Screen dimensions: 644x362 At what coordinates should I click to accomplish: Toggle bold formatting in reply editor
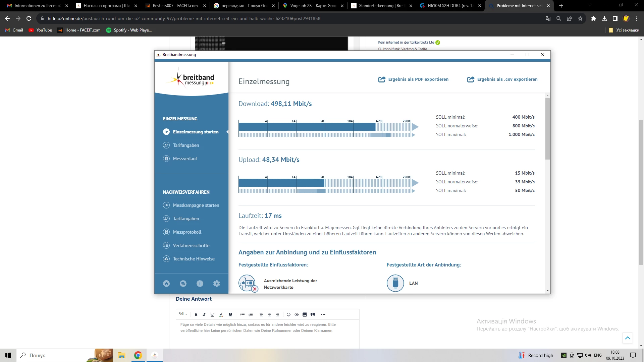(196, 314)
